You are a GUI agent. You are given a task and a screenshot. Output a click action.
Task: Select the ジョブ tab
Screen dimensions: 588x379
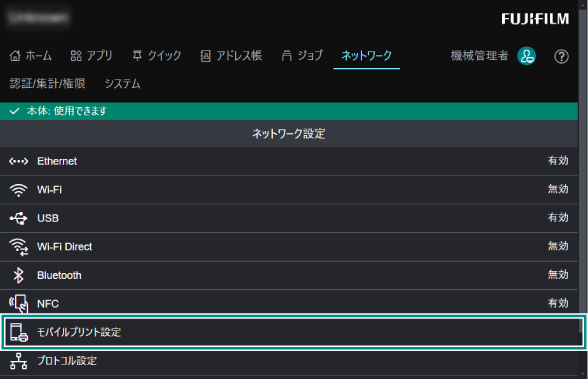pos(302,56)
